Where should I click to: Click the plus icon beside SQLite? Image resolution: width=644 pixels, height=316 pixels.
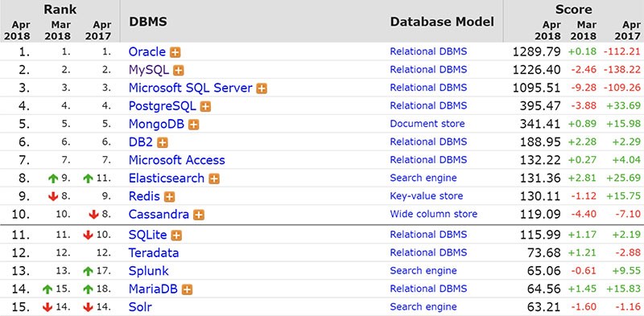pyautogui.click(x=176, y=236)
